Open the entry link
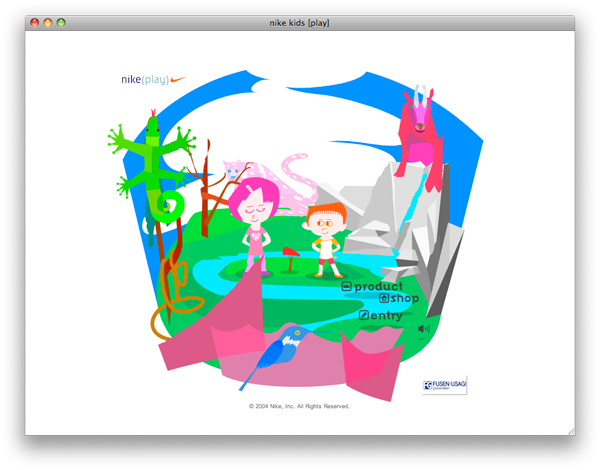 [380, 315]
